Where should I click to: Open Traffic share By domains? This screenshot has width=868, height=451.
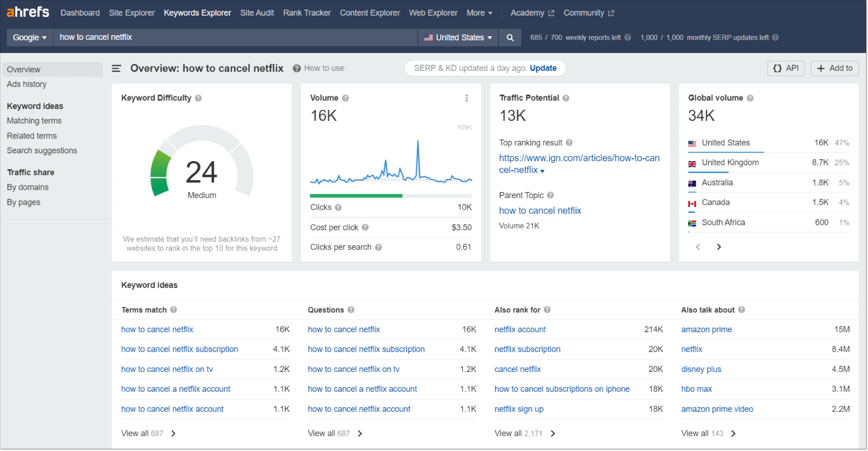[x=28, y=187]
